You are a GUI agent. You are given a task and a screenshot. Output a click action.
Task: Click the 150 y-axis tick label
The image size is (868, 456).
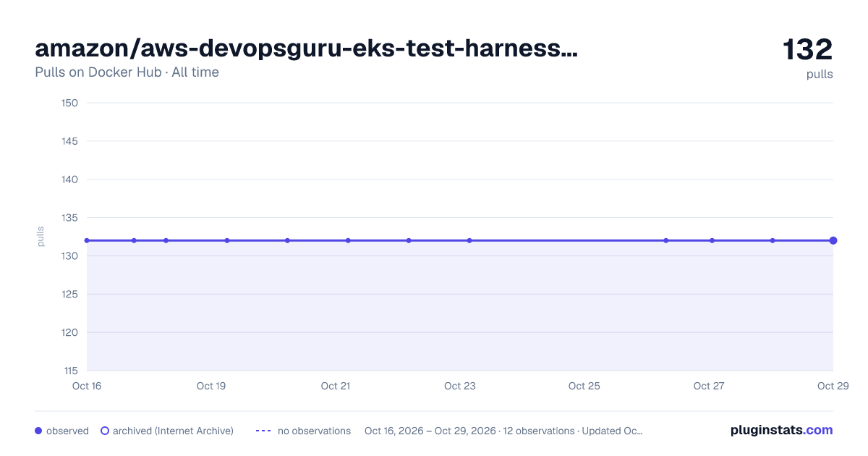point(70,103)
